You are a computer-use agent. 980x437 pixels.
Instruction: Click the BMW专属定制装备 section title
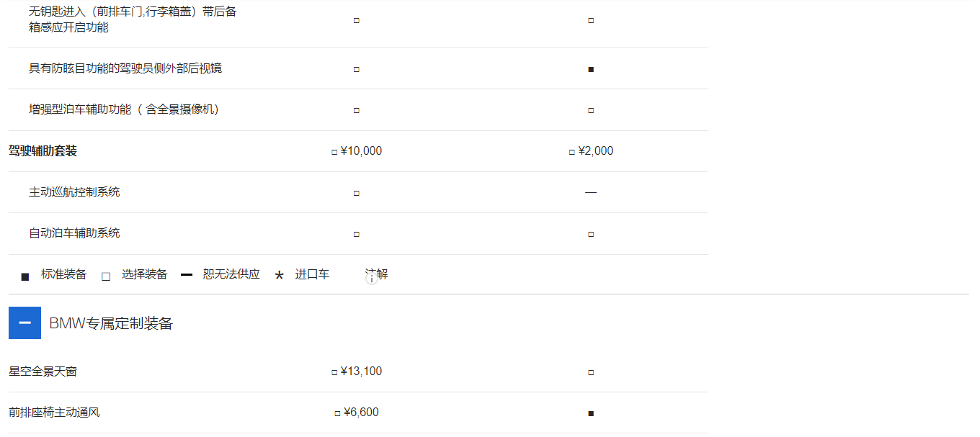(x=111, y=323)
